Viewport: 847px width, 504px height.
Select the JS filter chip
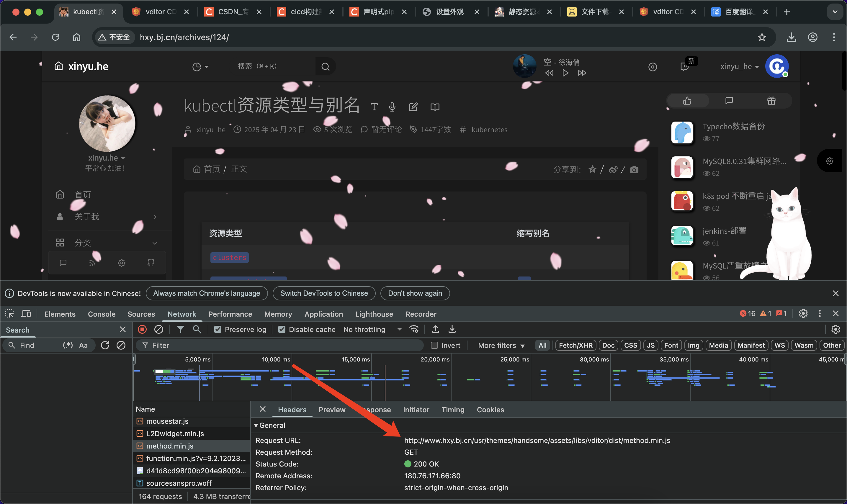pyautogui.click(x=650, y=345)
